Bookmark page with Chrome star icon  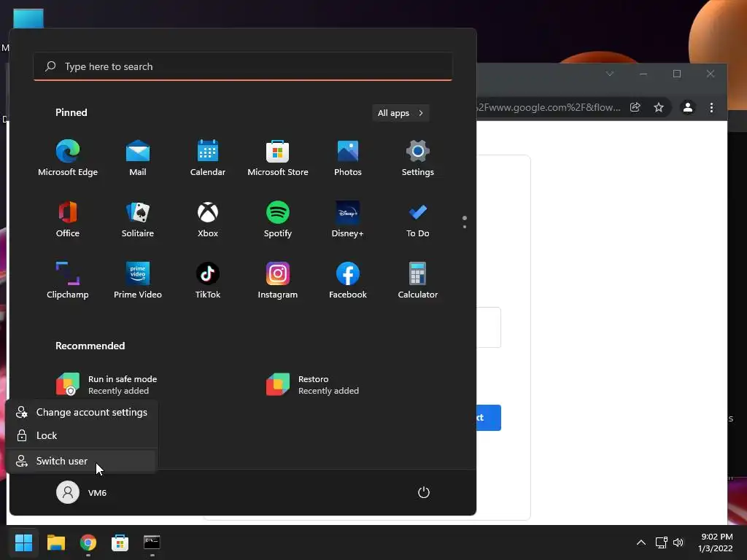659,108
